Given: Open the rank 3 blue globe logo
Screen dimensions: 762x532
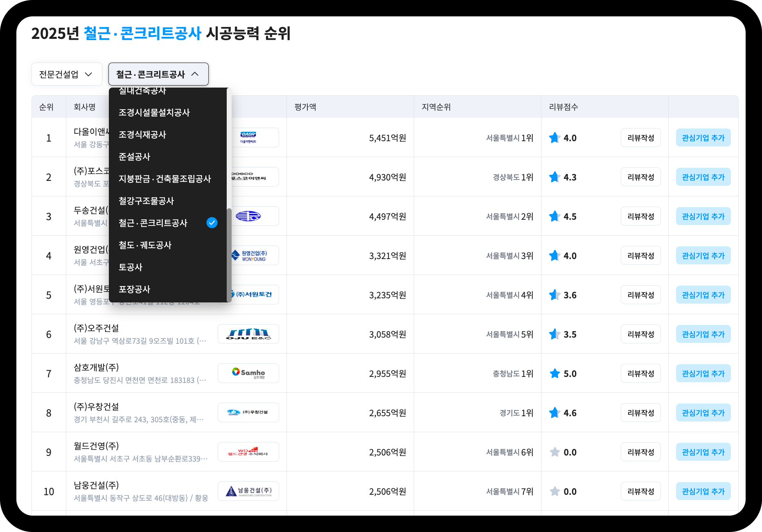Looking at the screenshot, I should (x=255, y=216).
